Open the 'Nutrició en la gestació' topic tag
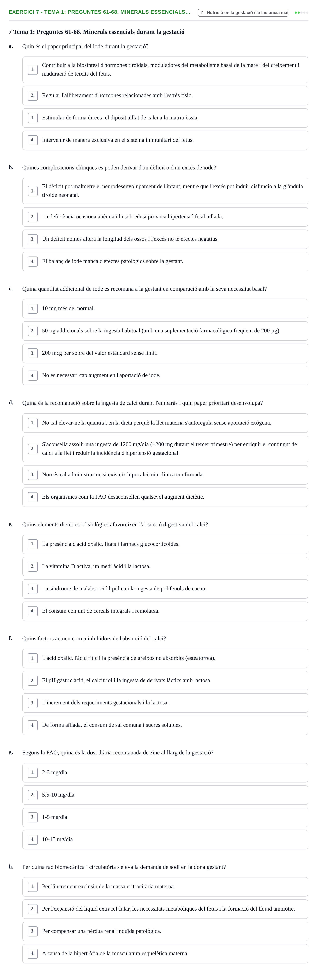The height and width of the screenshot is (980, 317). point(243,13)
